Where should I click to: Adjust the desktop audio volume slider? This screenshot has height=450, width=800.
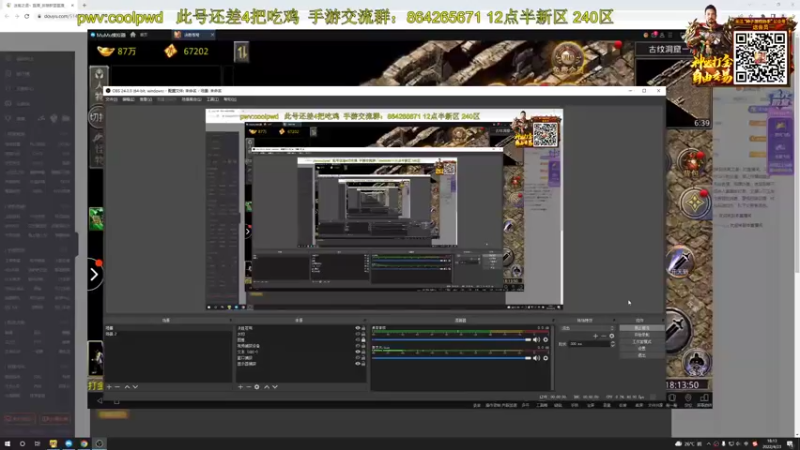point(451,340)
